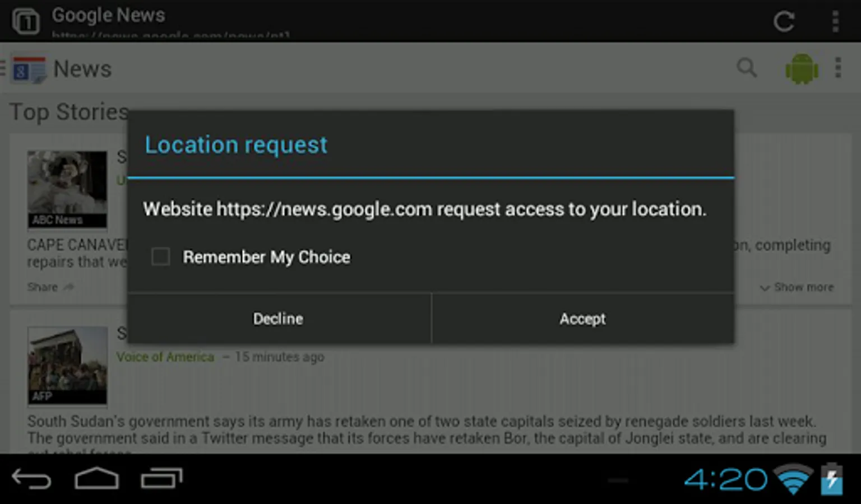Screen dimensions: 861x504
Task: Open the News page options menu
Action: pos(838,68)
